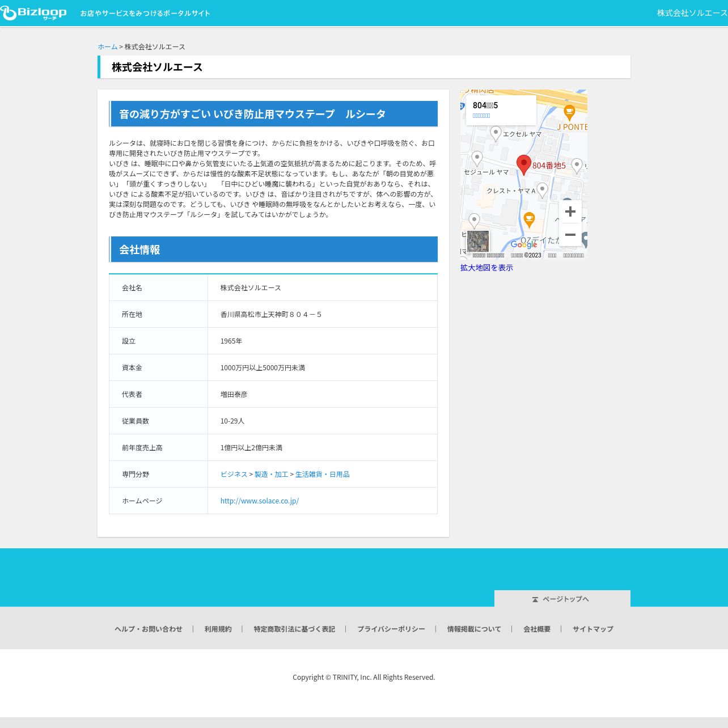Screen dimensions: 728x728
Task: Click the 804番地5 red map label
Action: tap(549, 166)
